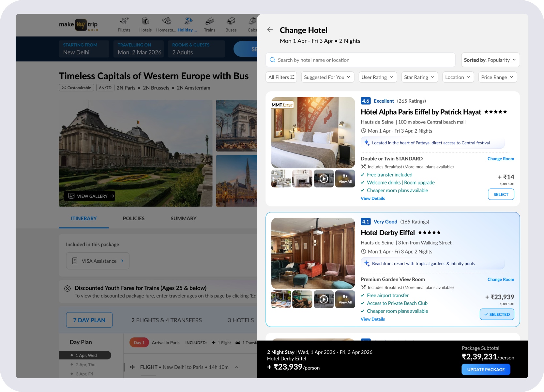Select the 7 Day Plan tab

tap(89, 320)
